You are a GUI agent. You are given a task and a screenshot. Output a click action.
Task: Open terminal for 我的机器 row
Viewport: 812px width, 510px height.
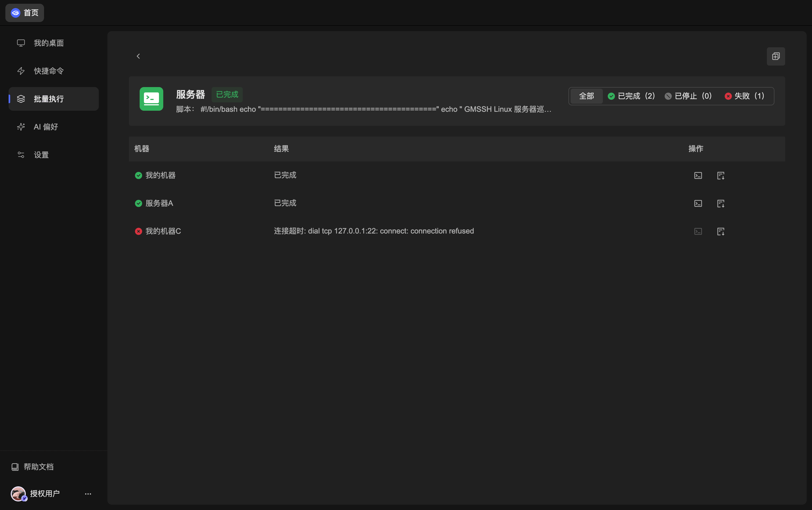[698, 175]
